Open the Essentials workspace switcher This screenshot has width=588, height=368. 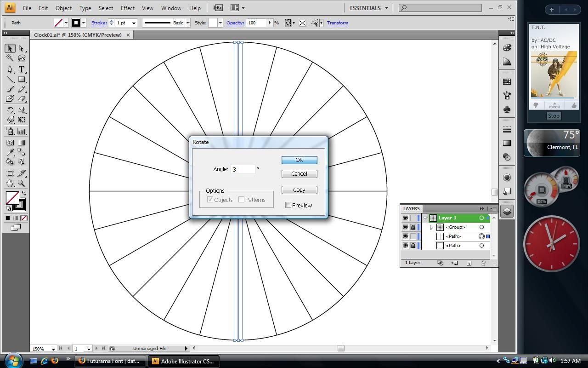(369, 8)
